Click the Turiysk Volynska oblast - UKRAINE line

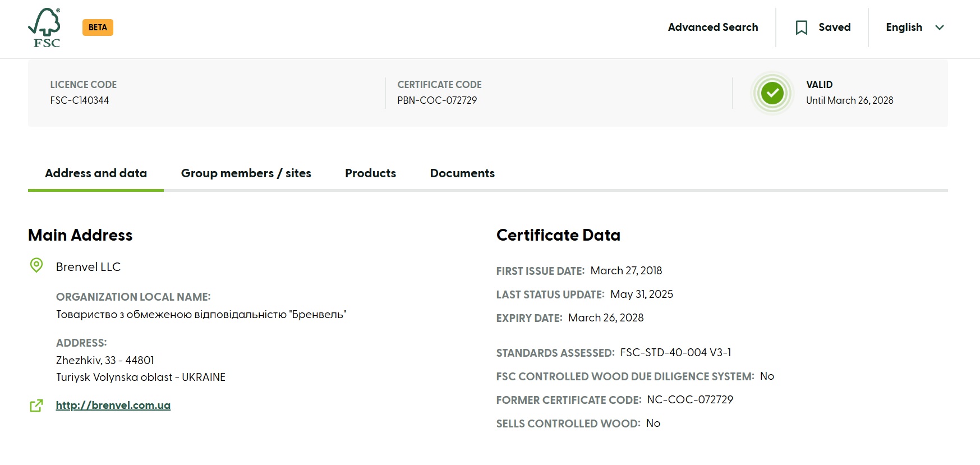141,377
